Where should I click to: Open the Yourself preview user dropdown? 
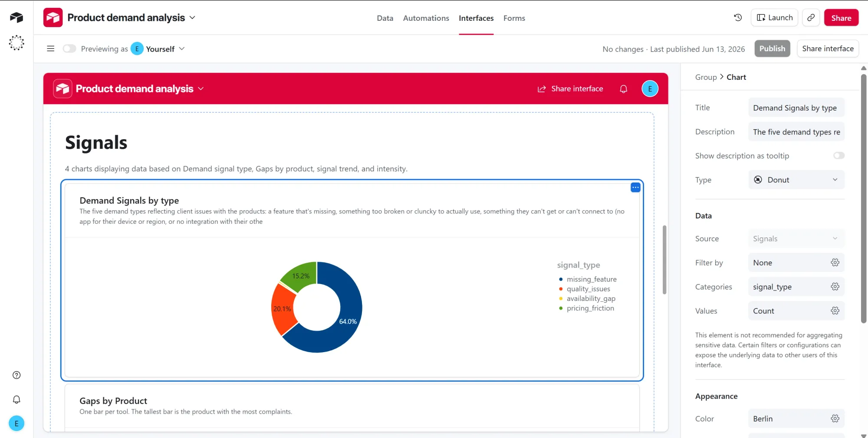[158, 49]
